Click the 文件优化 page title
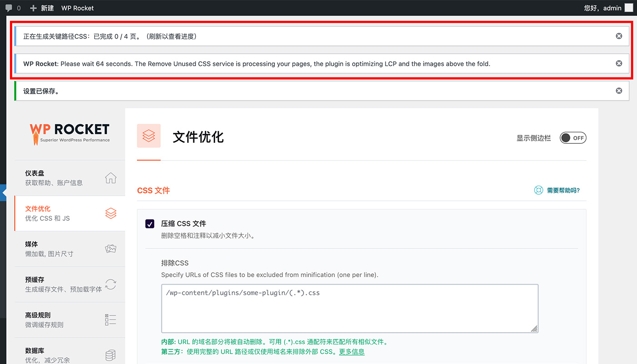The width and height of the screenshot is (637, 364). (198, 136)
